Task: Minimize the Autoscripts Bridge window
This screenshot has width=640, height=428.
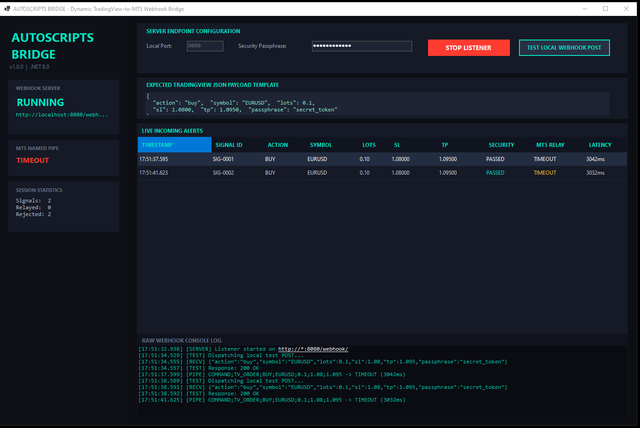Action: tap(585, 9)
